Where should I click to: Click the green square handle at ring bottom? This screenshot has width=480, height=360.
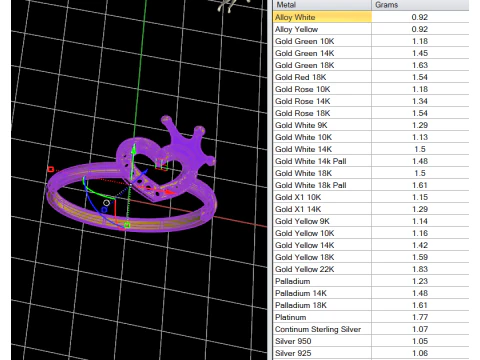[x=127, y=225]
